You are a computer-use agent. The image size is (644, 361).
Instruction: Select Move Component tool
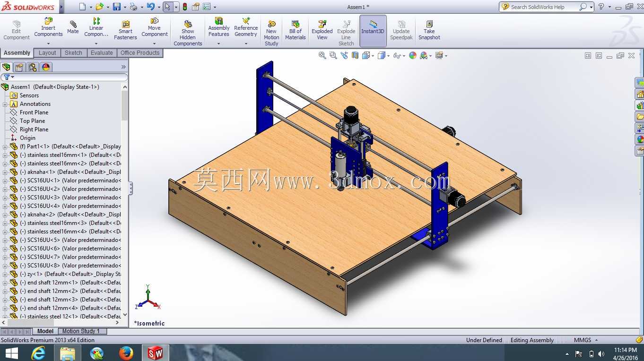[x=155, y=27]
